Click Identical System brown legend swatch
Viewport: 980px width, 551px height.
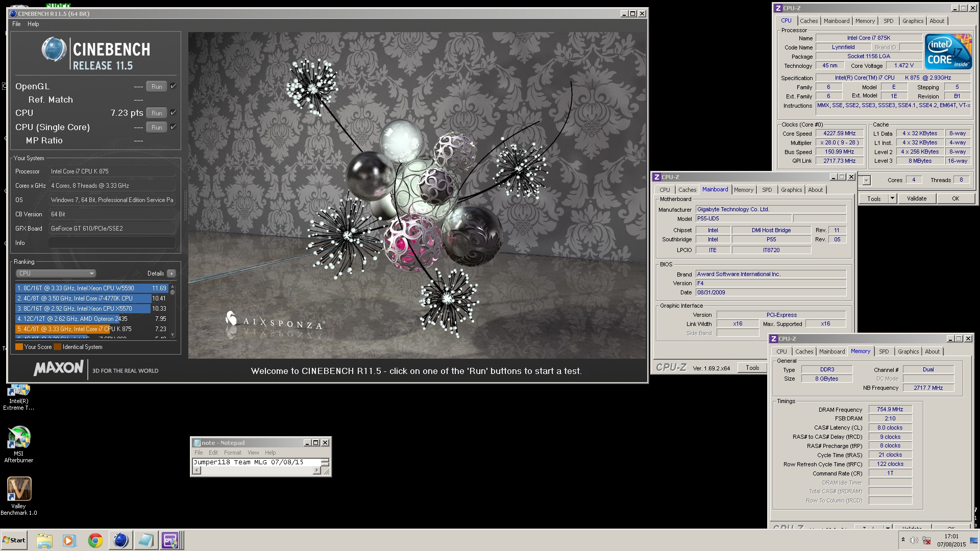pos(57,347)
